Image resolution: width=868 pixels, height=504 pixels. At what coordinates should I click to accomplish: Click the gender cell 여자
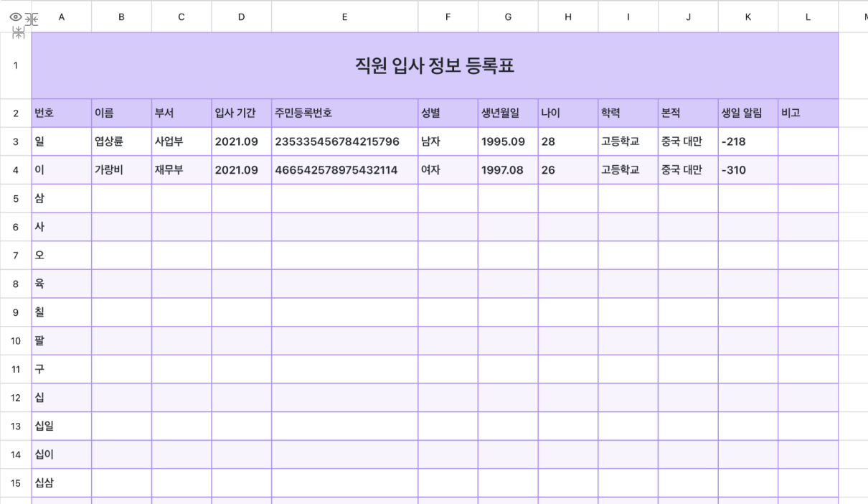[x=448, y=170]
